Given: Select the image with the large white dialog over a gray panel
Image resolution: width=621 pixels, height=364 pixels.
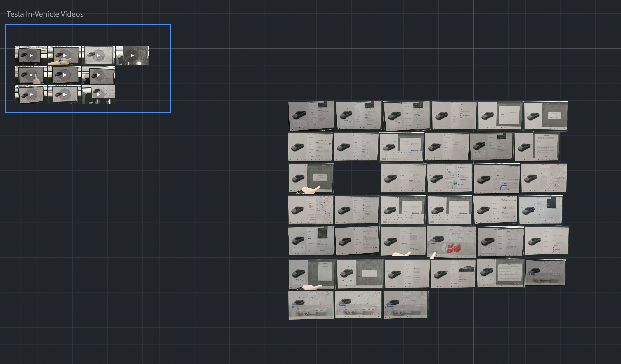Looking at the screenshot, I should click(x=500, y=116).
